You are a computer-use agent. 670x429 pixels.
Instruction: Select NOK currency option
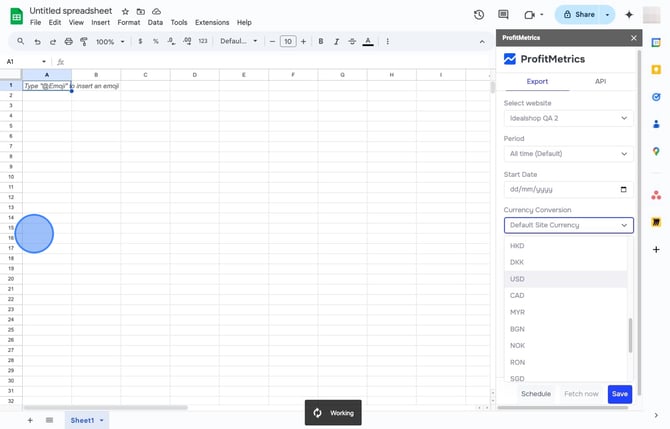tap(566, 345)
